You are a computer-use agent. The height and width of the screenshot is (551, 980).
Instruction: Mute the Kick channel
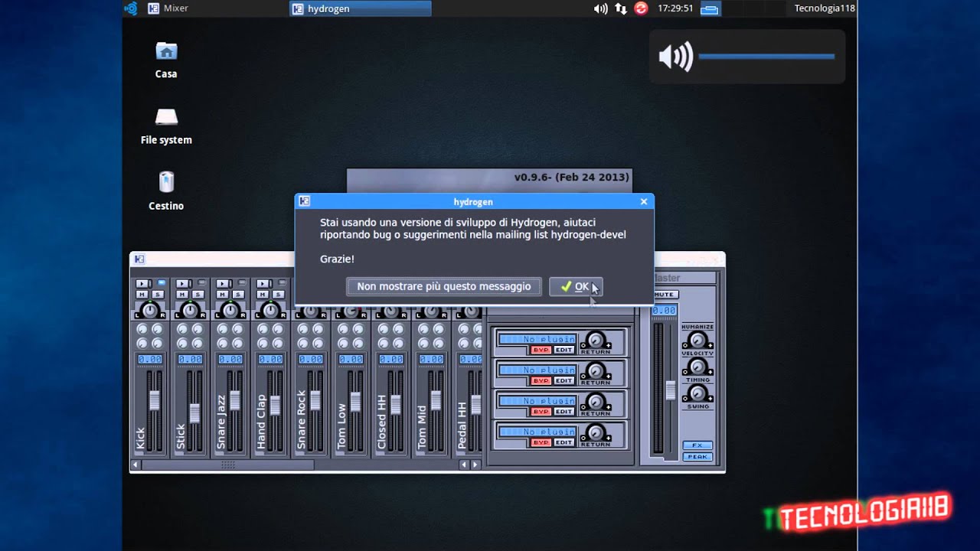pyautogui.click(x=142, y=295)
